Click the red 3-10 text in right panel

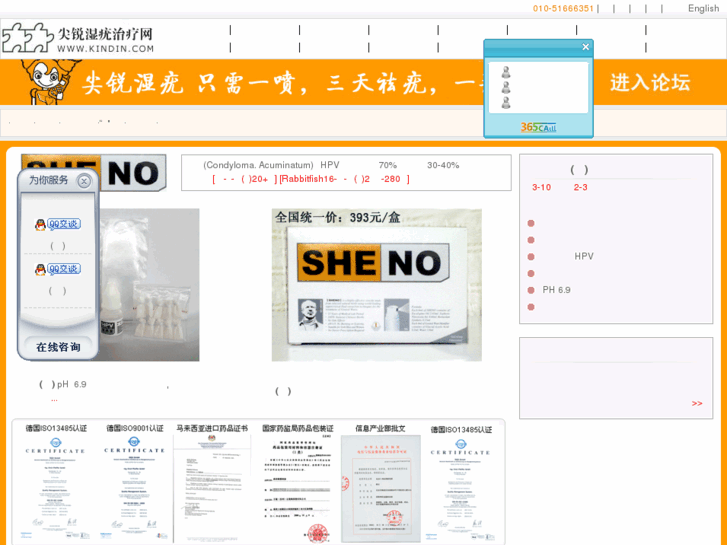point(541,187)
